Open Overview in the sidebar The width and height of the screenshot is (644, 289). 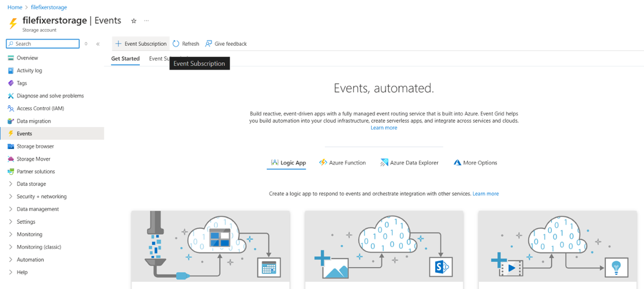52,58
